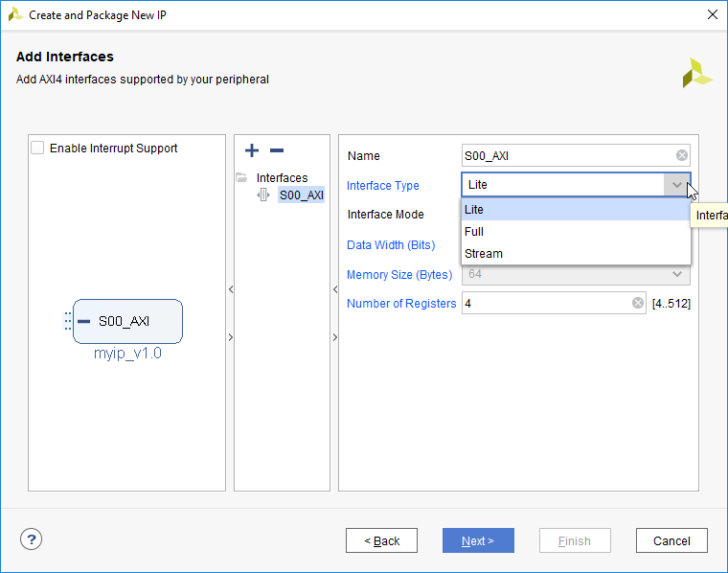Clear the Number of Registers field

(x=638, y=304)
